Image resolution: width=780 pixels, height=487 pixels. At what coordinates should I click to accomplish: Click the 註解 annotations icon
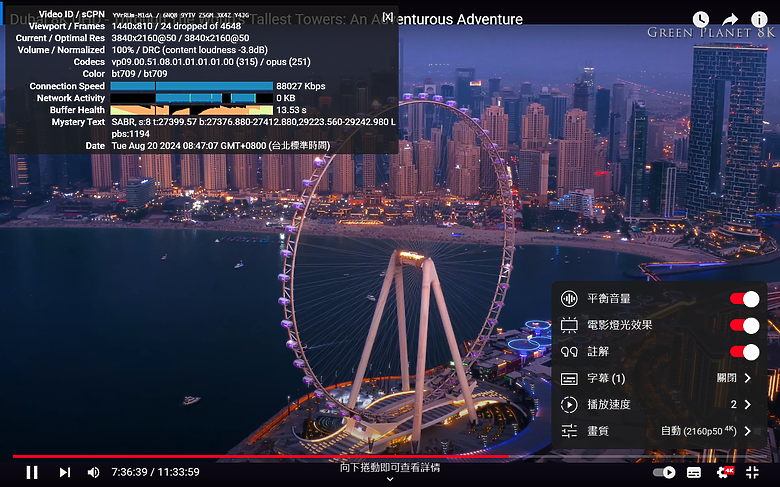point(569,352)
